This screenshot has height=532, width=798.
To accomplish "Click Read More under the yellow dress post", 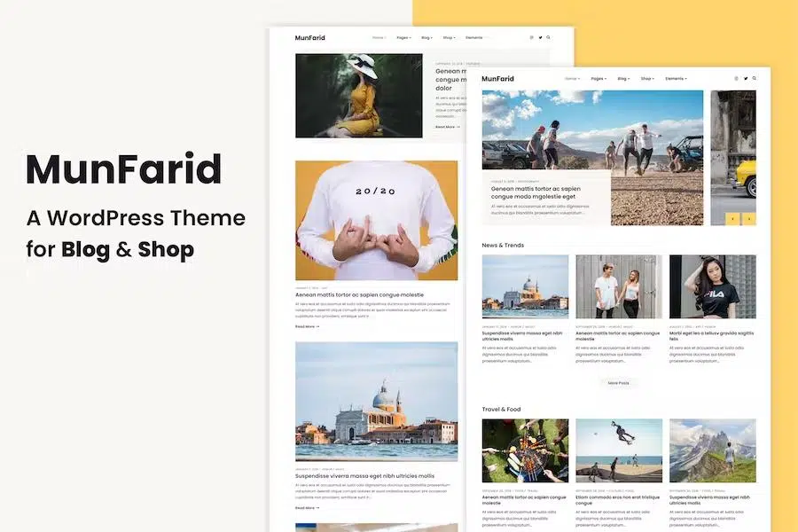I will [x=447, y=127].
